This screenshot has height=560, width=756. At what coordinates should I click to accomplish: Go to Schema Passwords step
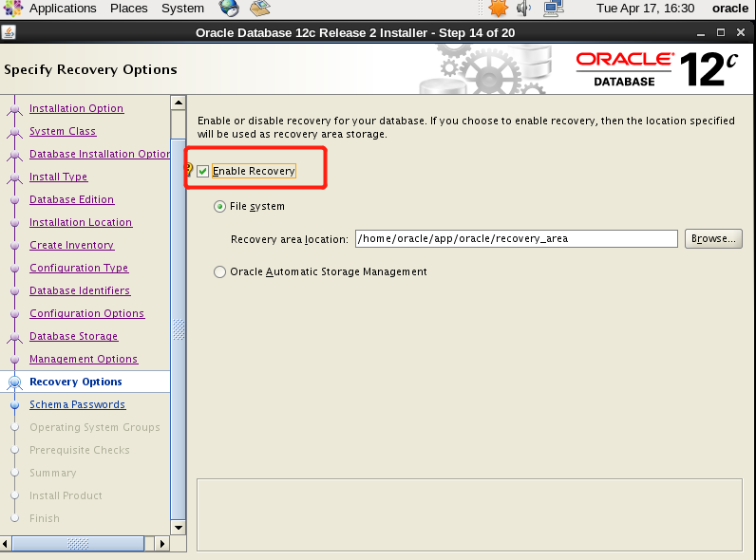[x=77, y=404]
